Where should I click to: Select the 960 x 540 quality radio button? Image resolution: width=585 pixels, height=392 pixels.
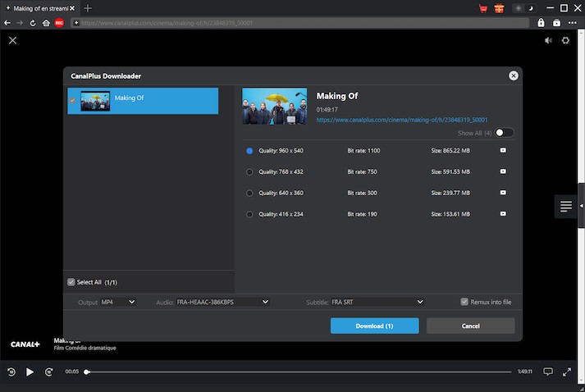click(249, 151)
